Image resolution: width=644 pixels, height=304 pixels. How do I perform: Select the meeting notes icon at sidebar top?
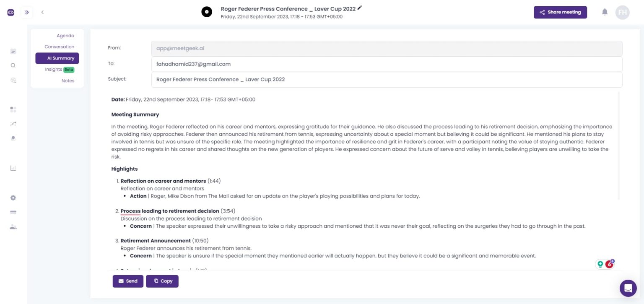pyautogui.click(x=13, y=51)
